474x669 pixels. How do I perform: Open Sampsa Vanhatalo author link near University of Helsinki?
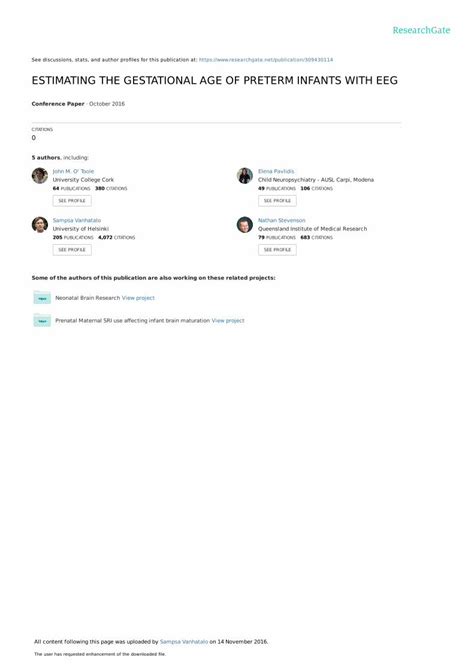point(77,220)
